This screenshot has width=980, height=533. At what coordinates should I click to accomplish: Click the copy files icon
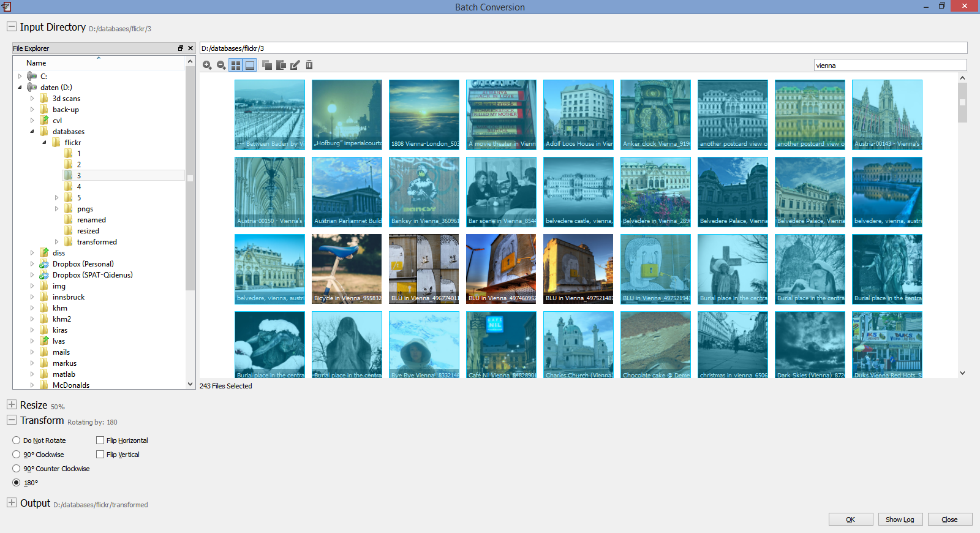click(x=267, y=65)
